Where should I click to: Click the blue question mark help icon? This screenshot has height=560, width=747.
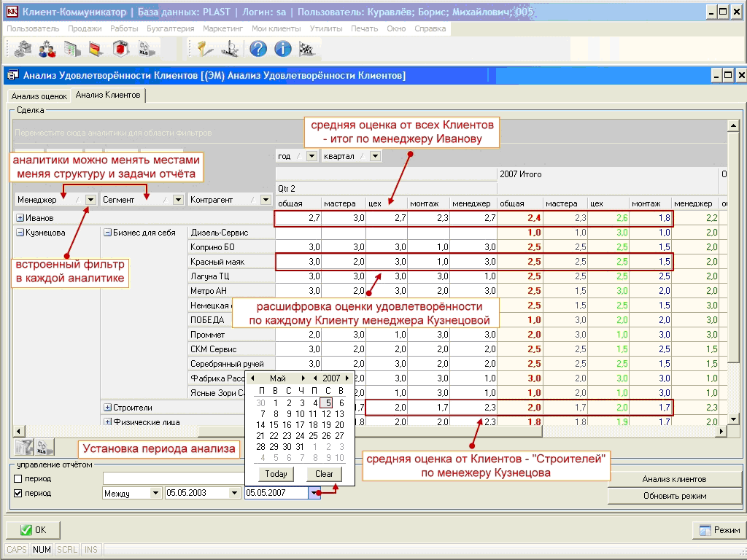coord(258,49)
